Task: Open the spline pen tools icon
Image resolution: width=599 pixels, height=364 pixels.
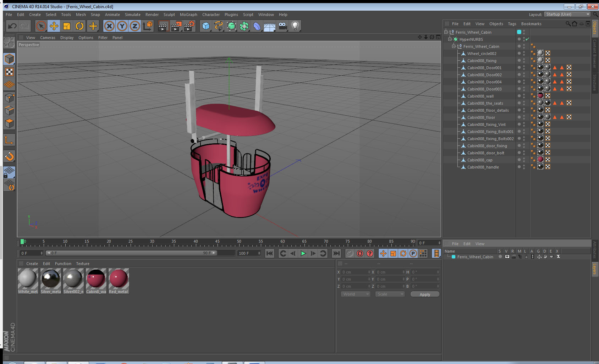Action: [219, 26]
